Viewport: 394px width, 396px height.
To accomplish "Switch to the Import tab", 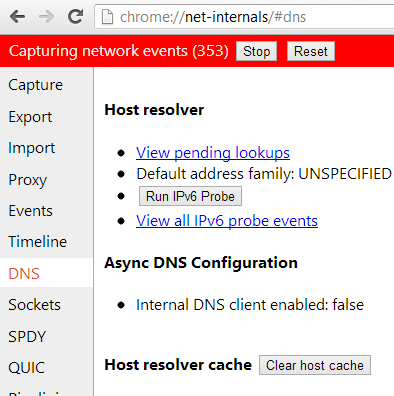I will pos(32,148).
